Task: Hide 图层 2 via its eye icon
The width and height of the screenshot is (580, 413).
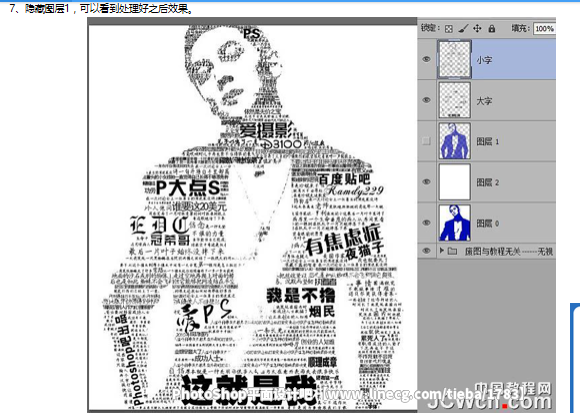Action: click(x=426, y=182)
